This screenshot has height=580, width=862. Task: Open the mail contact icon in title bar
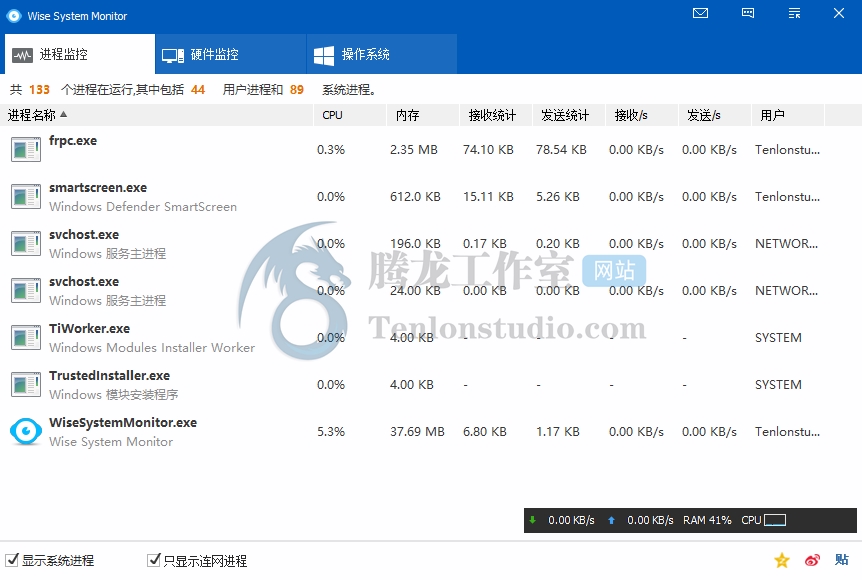point(700,13)
